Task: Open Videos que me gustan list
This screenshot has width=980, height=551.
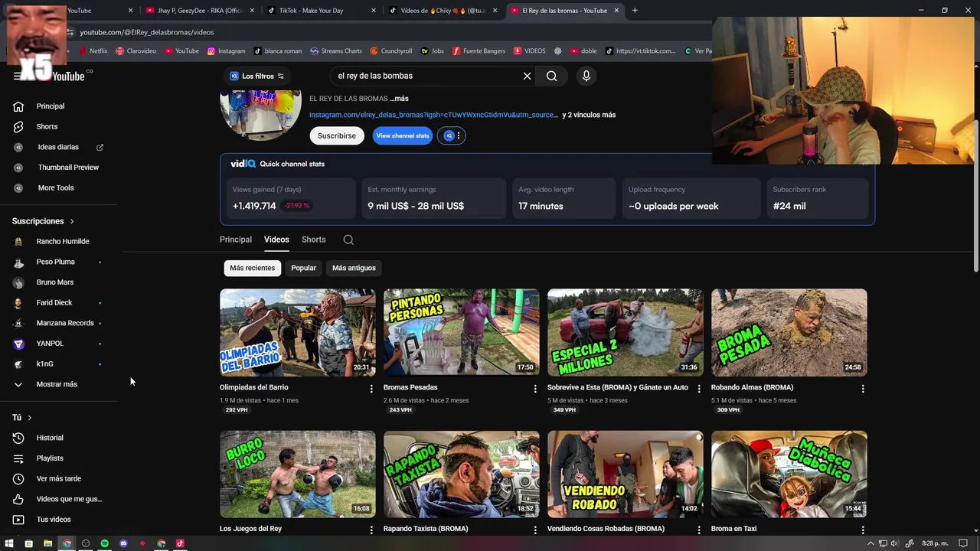Action: tap(69, 499)
